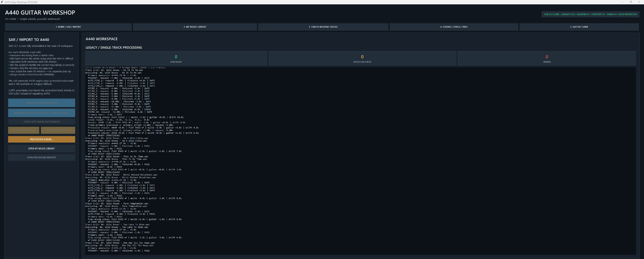Go to the Create Backing Tracks tab
The image size is (644, 259).
[x=323, y=27]
